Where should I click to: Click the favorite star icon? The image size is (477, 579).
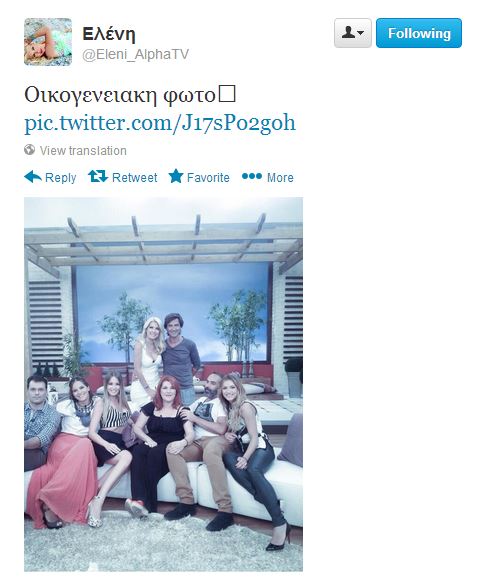coord(176,176)
